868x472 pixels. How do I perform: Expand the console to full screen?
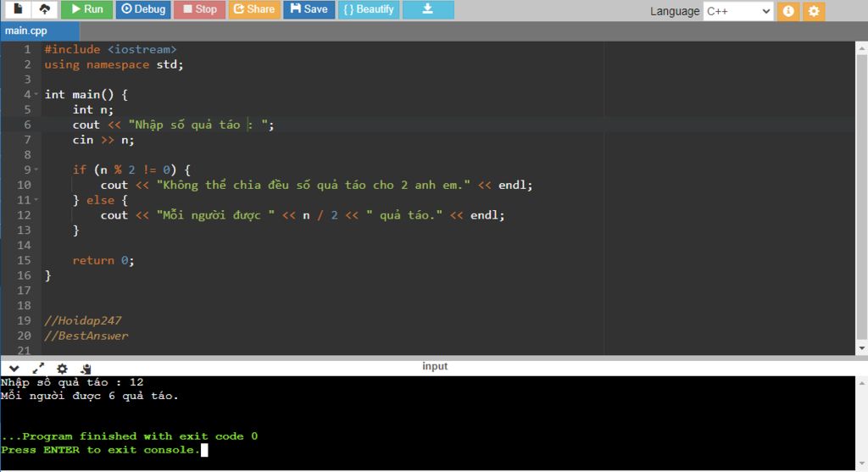click(38, 369)
